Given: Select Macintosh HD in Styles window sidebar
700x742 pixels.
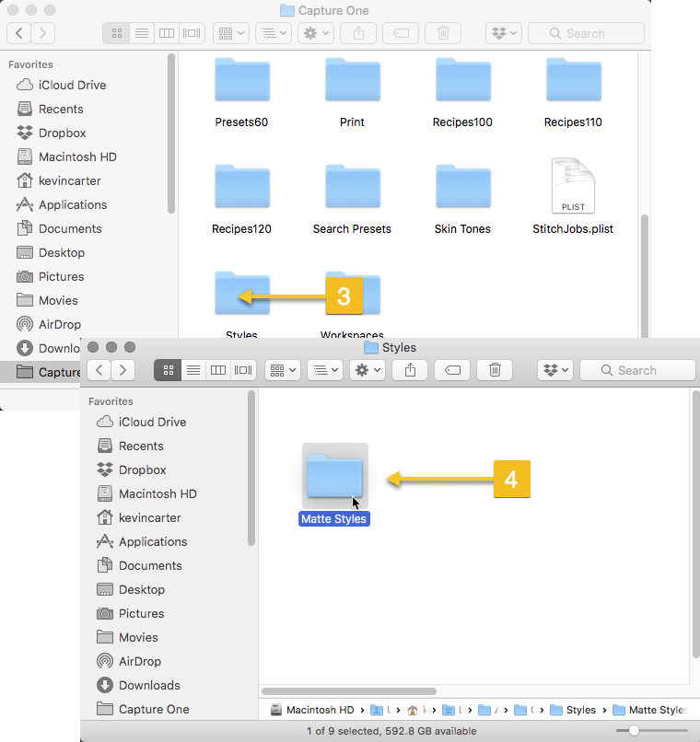Looking at the screenshot, I should tap(157, 493).
